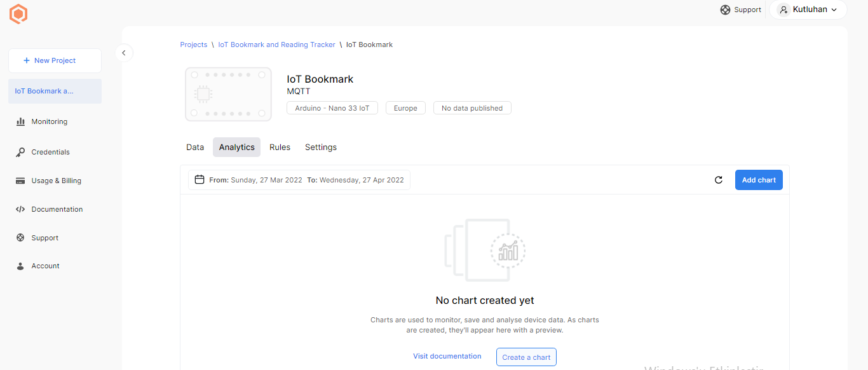This screenshot has width=868, height=370.
Task: Expand the Kutluhan user menu
Action: [x=808, y=10]
